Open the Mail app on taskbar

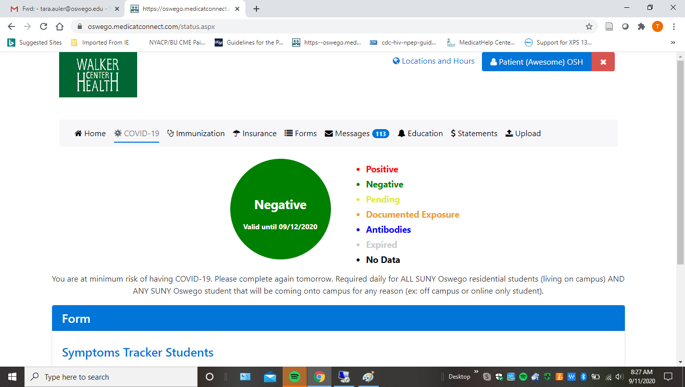270,377
